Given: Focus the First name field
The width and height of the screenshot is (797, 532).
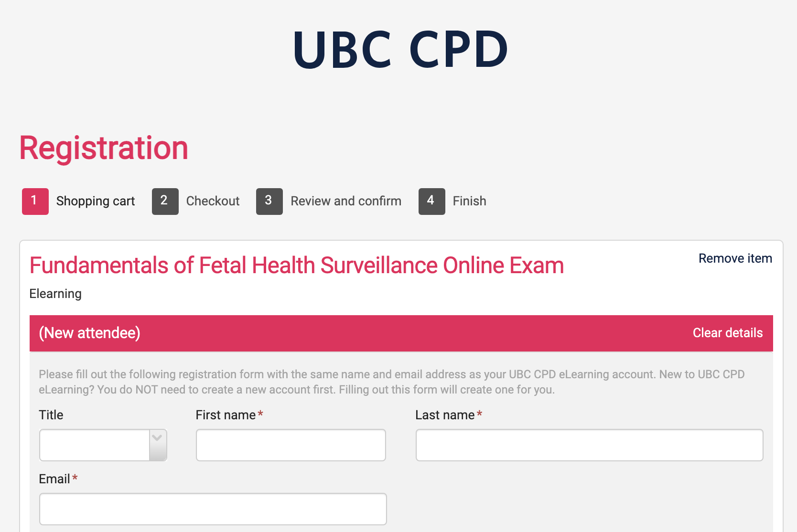Looking at the screenshot, I should click(291, 445).
